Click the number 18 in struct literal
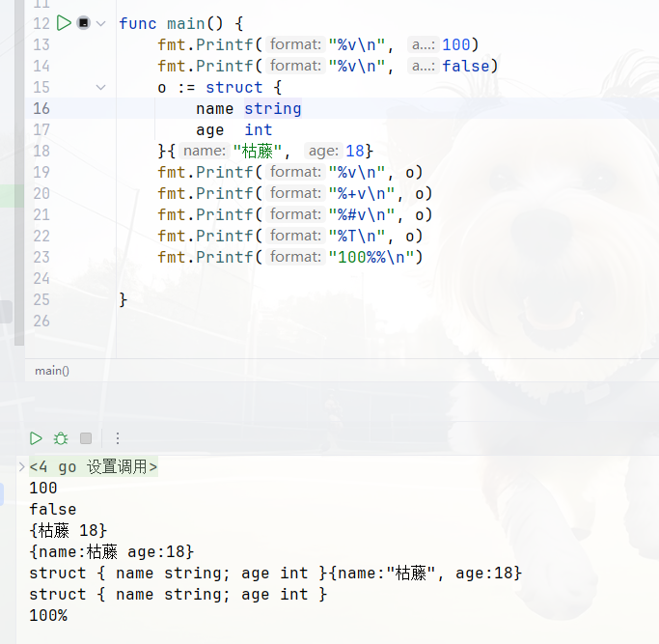Image resolution: width=659 pixels, height=644 pixels. click(x=355, y=151)
